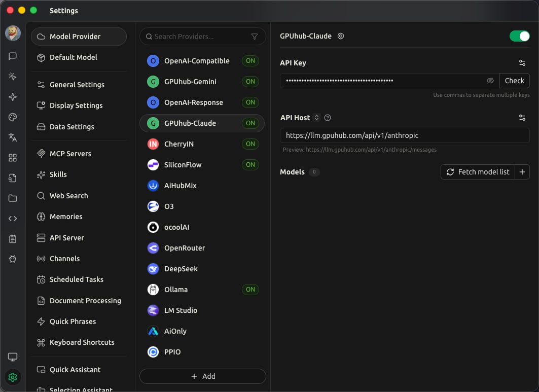The height and width of the screenshot is (392, 539).
Task: Open the code tools sidebar icon
Action: point(13,219)
